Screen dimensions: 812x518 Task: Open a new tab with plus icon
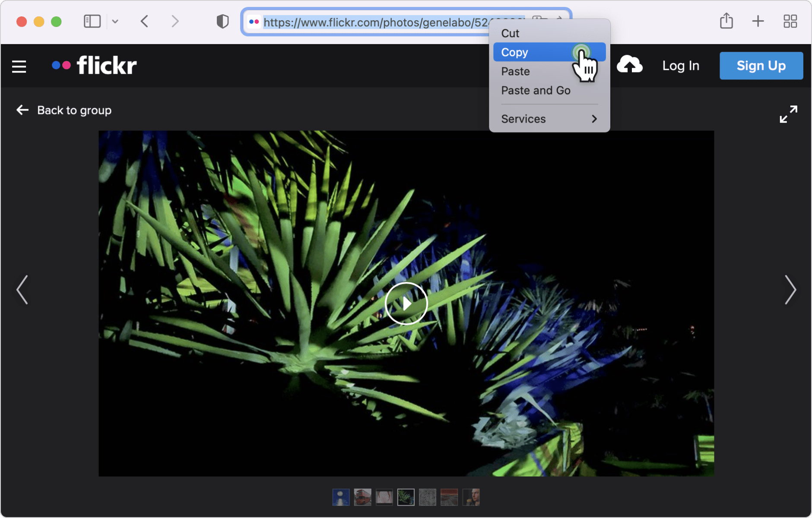point(759,21)
